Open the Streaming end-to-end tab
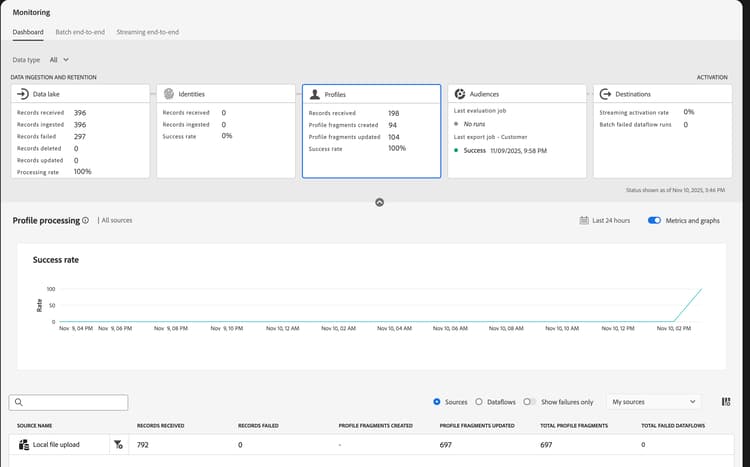Viewport: 750px width, 467px height. 148,32
